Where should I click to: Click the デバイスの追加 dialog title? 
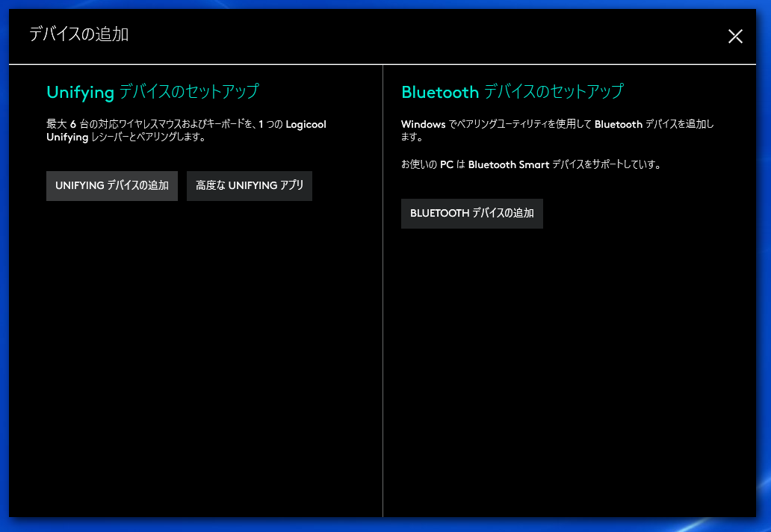coord(78,34)
